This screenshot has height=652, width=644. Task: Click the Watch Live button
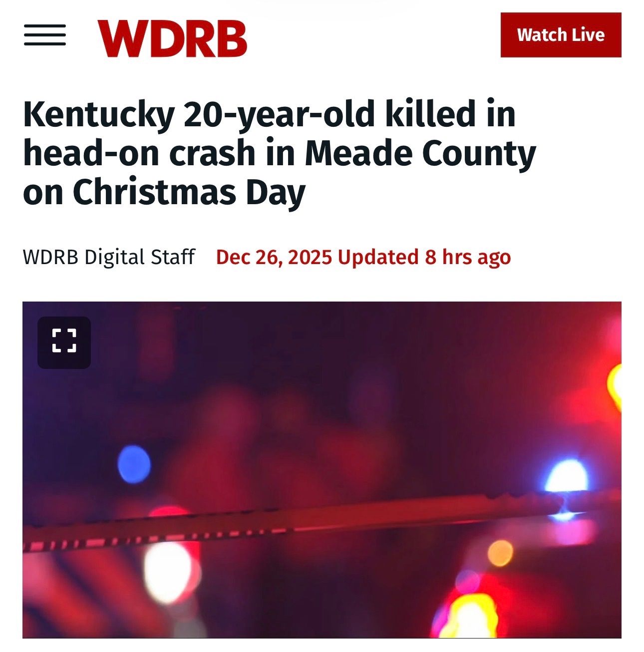coord(561,35)
